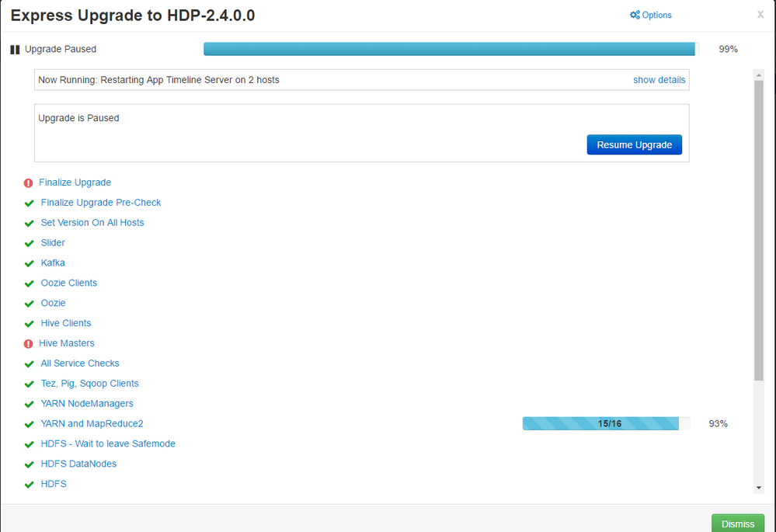
Task: Dismiss the upgrade dialog
Action: [x=738, y=523]
